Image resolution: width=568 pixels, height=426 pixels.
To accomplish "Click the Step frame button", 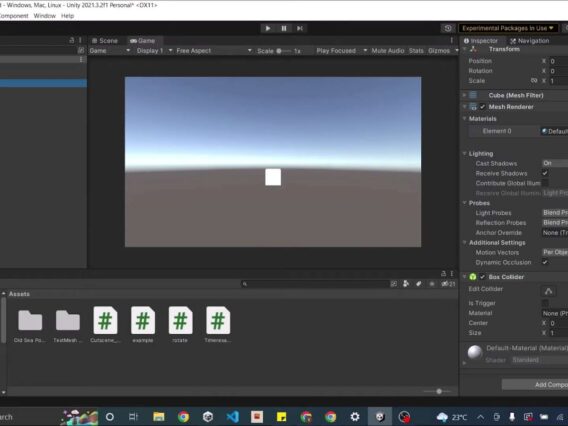I will point(300,28).
